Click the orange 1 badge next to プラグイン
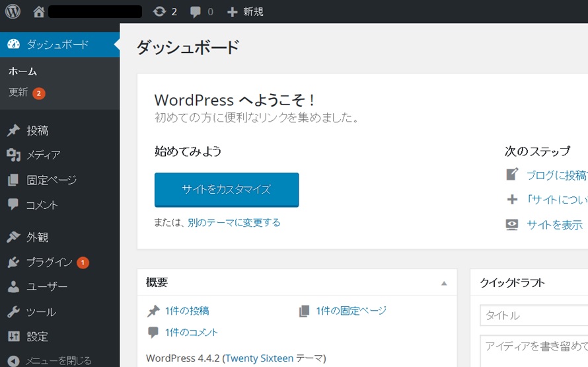 tap(83, 263)
